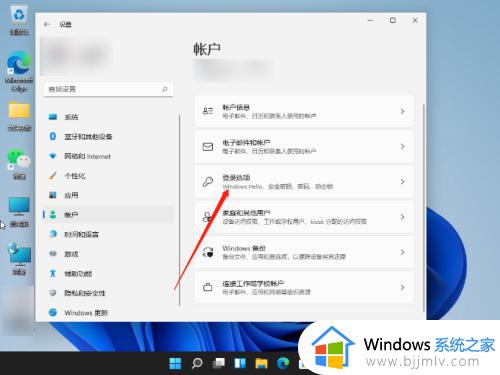
Task: Select the yellow folder on the desktop
Action: coord(19,116)
